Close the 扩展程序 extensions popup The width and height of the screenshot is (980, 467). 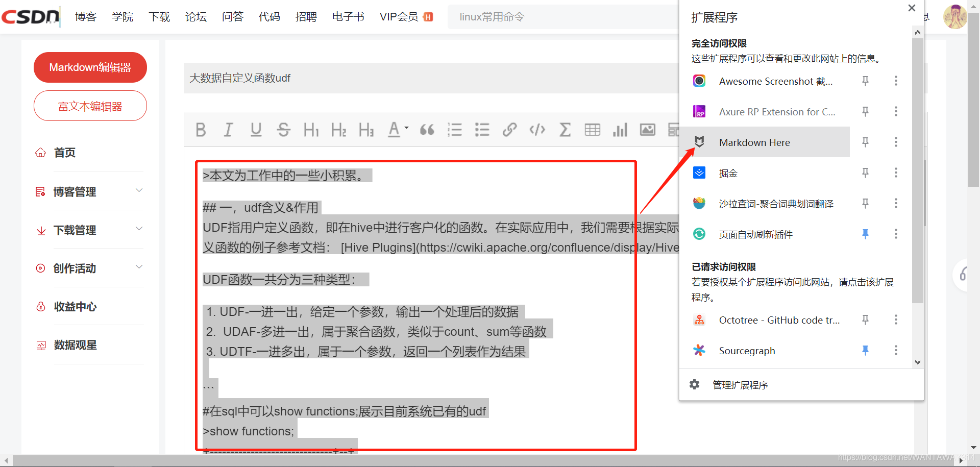912,8
